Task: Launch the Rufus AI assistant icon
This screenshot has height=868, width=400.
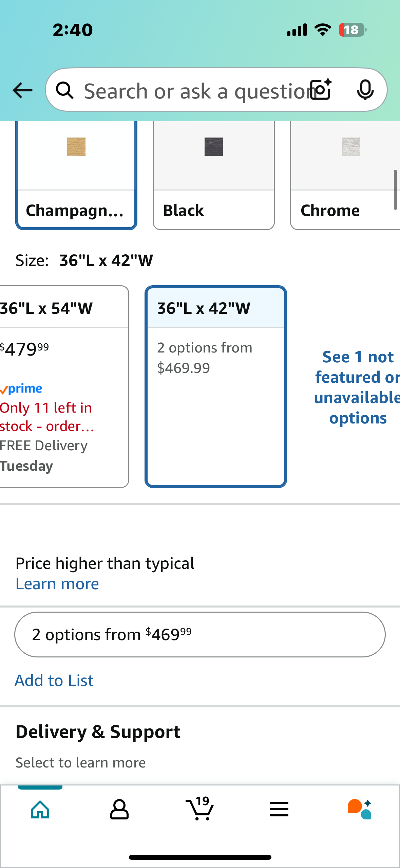Action: 360,809
